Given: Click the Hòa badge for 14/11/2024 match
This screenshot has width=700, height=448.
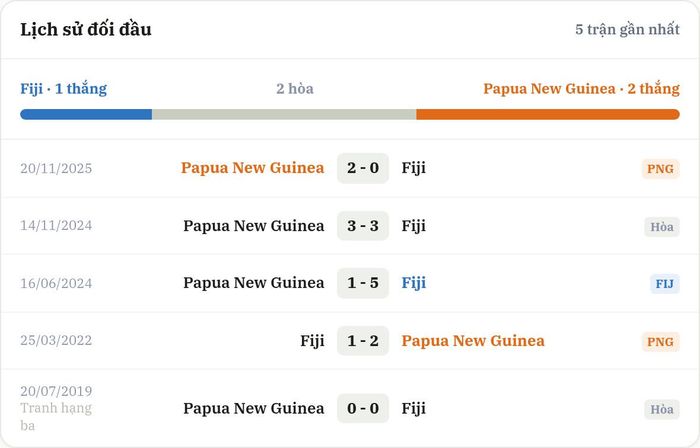Looking at the screenshot, I should (662, 227).
